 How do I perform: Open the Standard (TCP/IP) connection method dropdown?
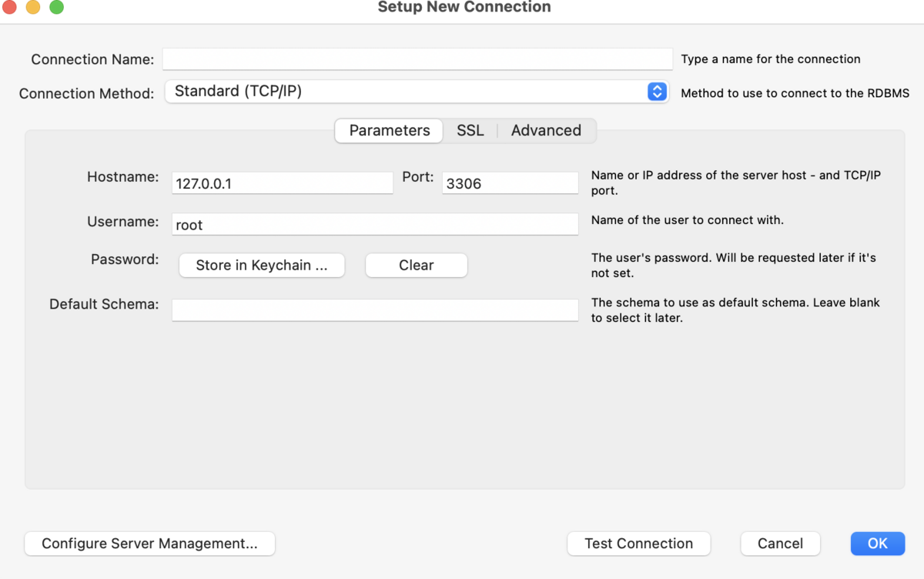click(408, 92)
